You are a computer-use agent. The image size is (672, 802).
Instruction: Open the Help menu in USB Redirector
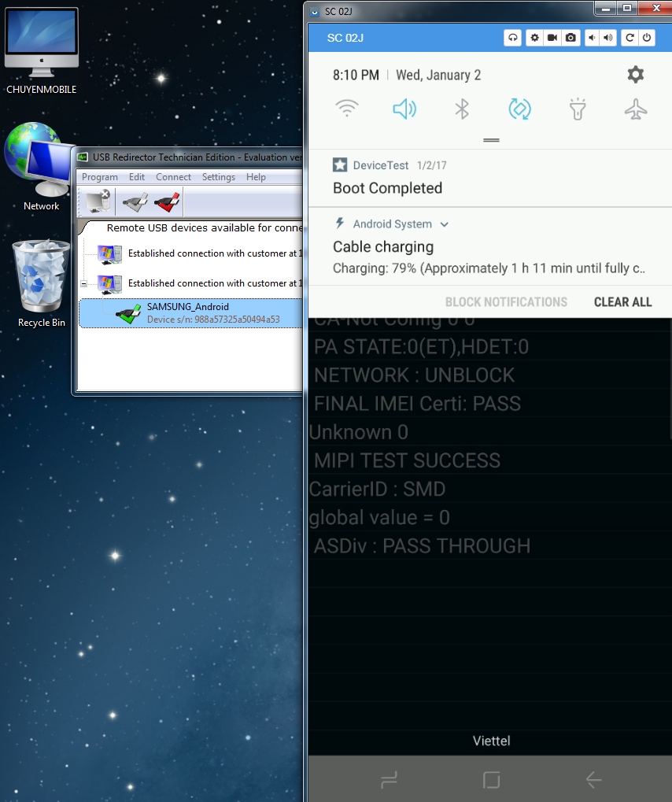coord(256,177)
